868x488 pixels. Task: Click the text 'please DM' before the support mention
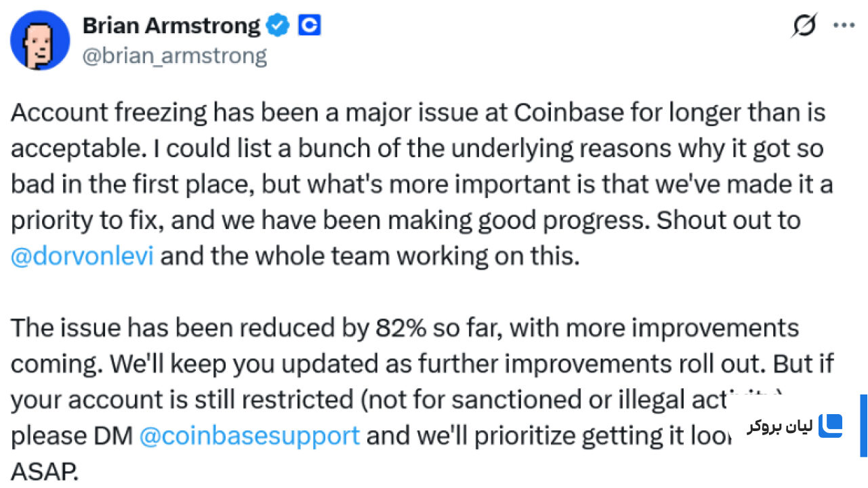point(72,435)
